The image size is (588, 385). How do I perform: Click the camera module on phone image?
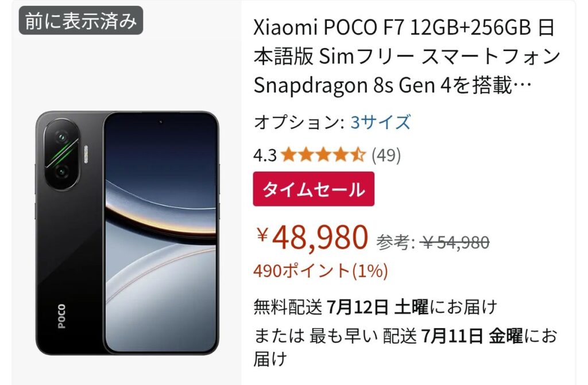tap(62, 154)
